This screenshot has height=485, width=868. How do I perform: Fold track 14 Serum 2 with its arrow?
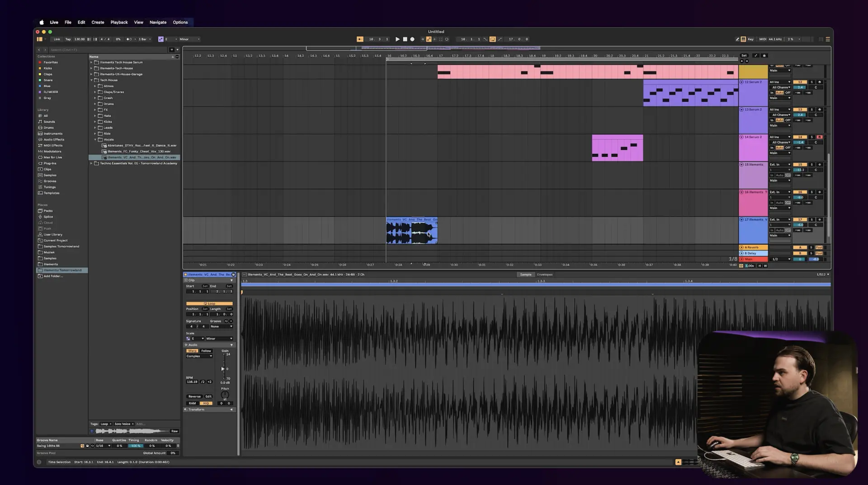[741, 137]
